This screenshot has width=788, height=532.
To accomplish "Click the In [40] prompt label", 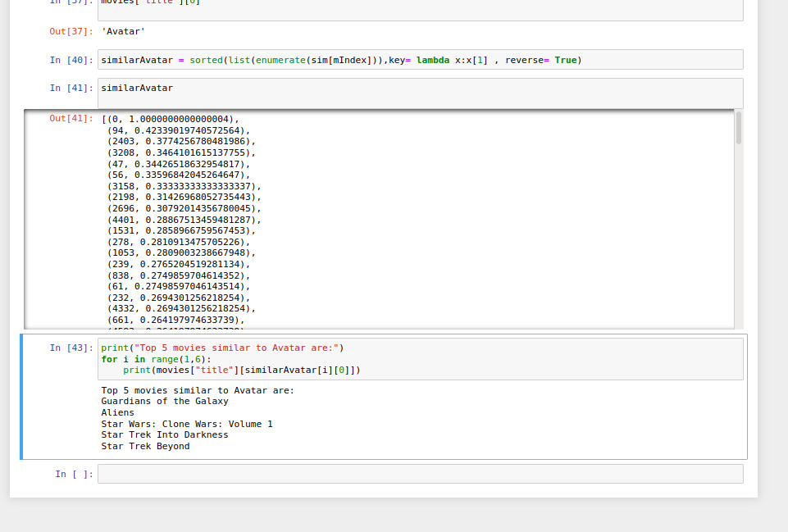I will tap(71, 60).
